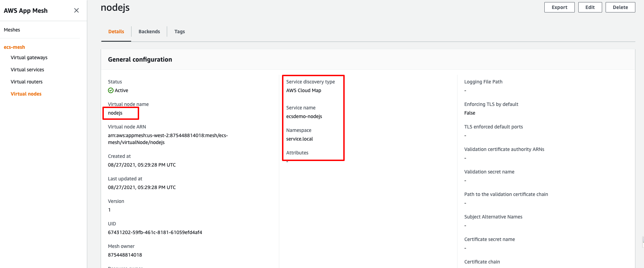Click the AWS Cloud Map discovery type value

point(304,90)
